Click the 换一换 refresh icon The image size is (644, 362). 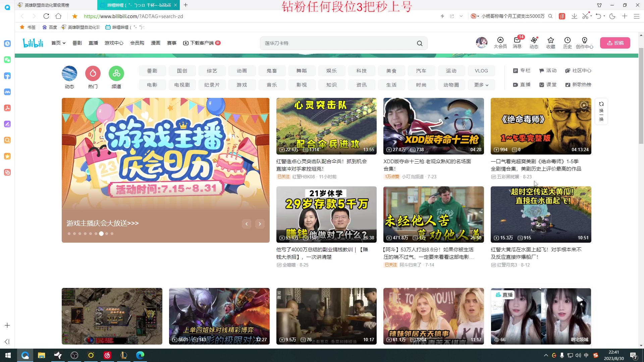(x=601, y=111)
